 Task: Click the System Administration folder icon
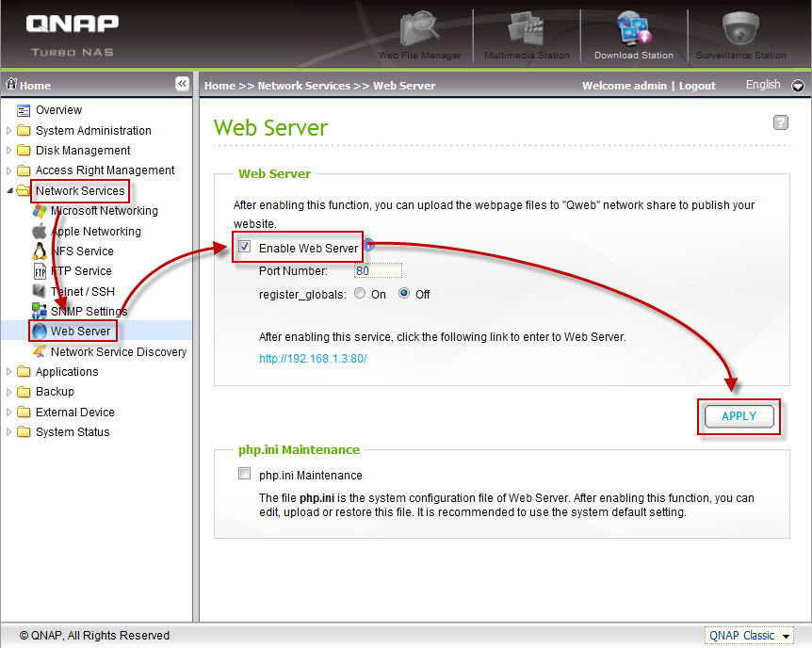click(x=24, y=131)
